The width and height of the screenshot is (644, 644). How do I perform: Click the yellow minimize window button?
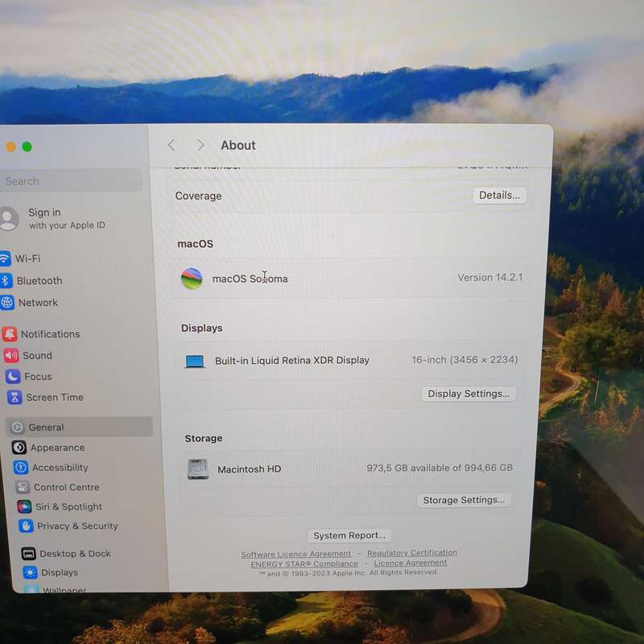(10, 147)
